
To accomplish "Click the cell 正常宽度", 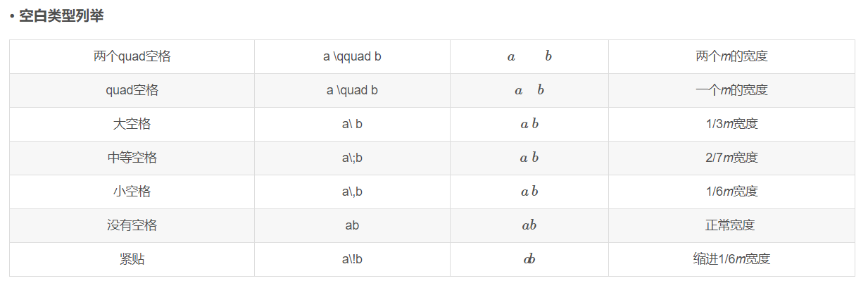I will pos(731,225).
